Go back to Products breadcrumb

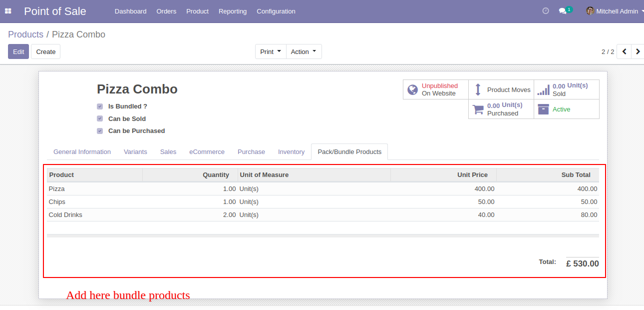[x=25, y=34]
